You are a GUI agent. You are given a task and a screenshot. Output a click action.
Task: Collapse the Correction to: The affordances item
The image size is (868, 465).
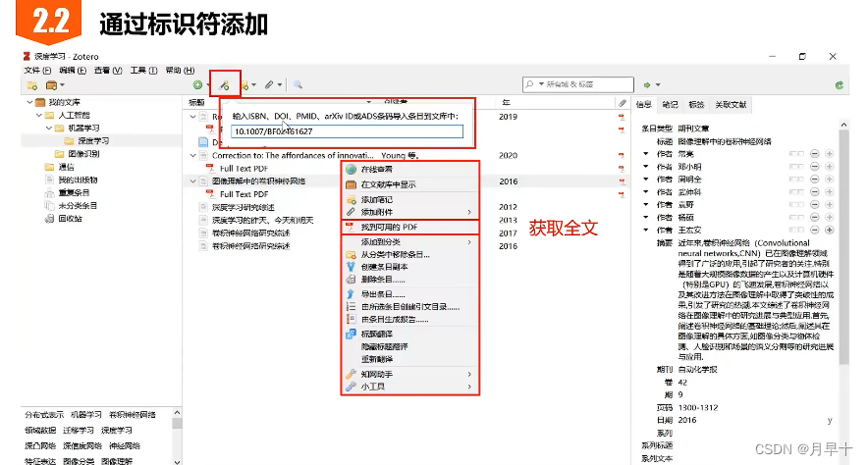point(192,155)
